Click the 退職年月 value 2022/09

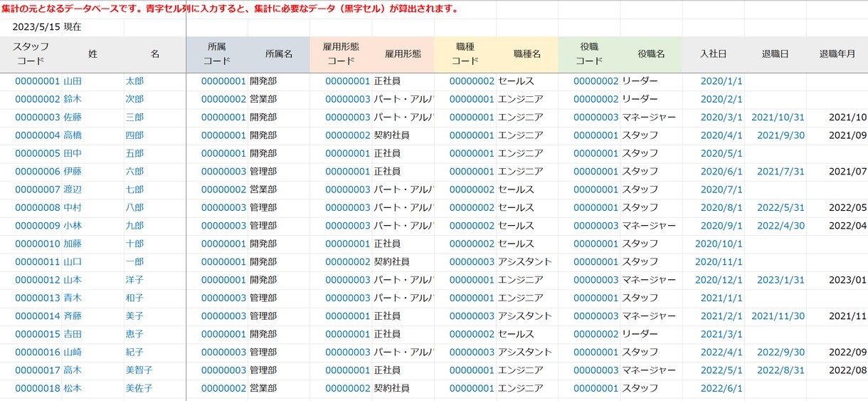pyautogui.click(x=847, y=353)
